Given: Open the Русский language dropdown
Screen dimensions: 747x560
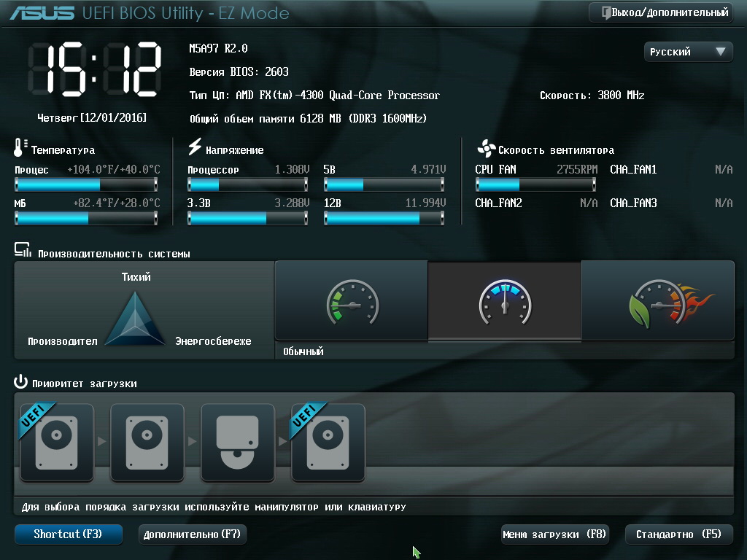Looking at the screenshot, I should tap(689, 52).
